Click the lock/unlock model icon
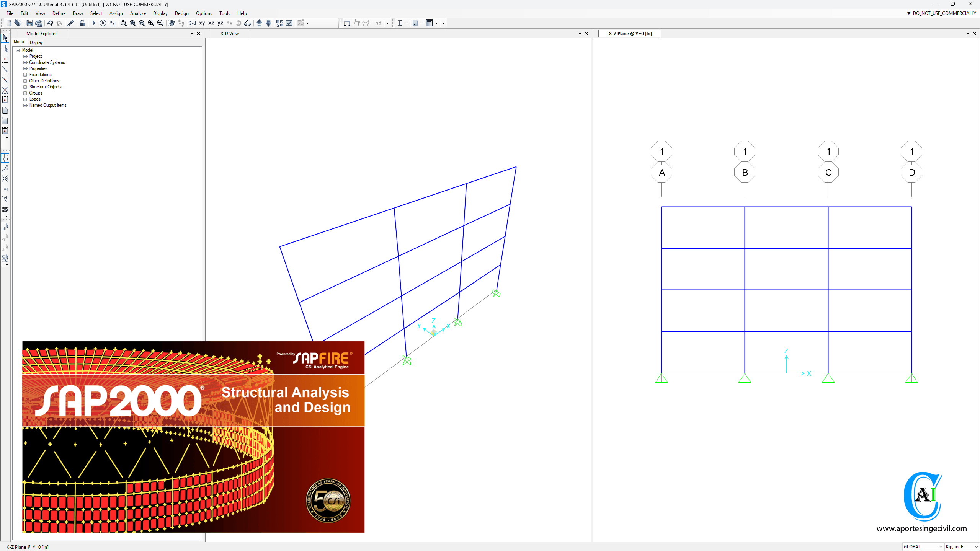Viewport: 980px width, 551px height. 82,23
